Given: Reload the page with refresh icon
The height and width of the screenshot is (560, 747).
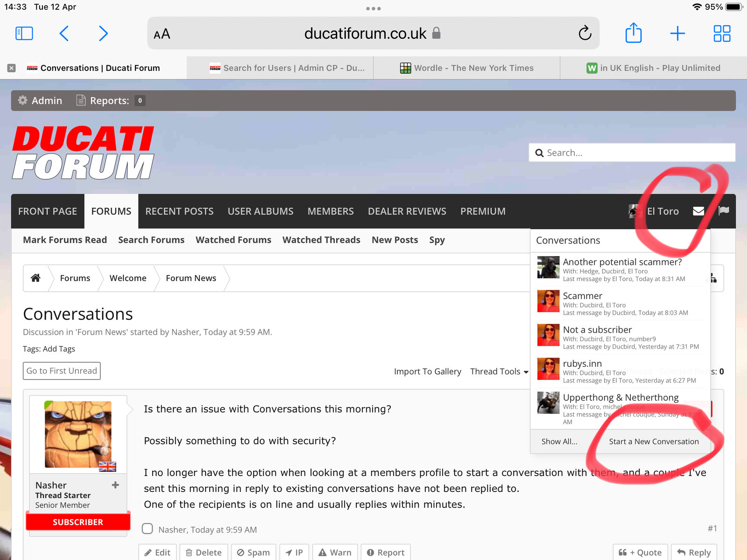Looking at the screenshot, I should tap(585, 33).
